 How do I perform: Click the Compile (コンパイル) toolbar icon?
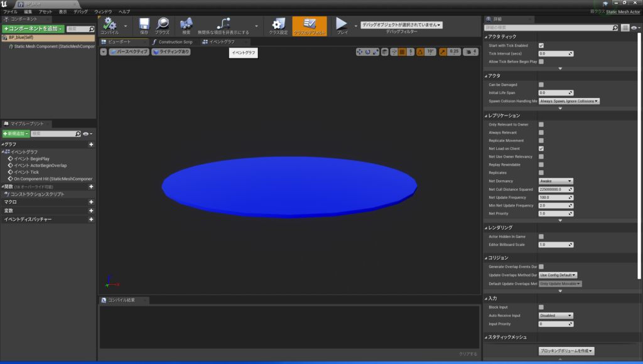110,24
